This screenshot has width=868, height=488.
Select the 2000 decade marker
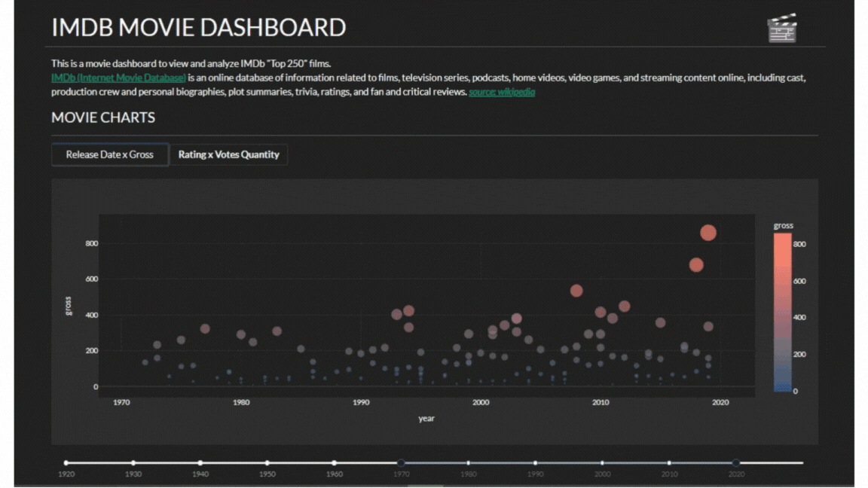tap(602, 462)
